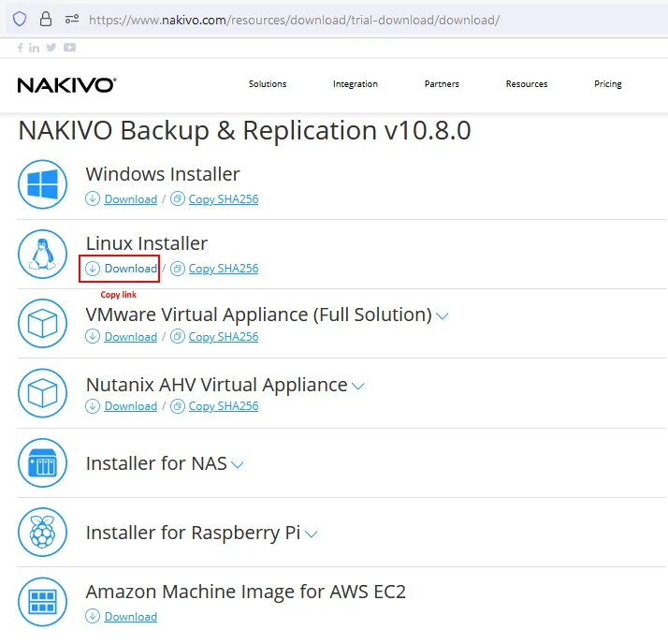Click the NAS device installer icon
The width and height of the screenshot is (668, 644).
click(x=43, y=462)
